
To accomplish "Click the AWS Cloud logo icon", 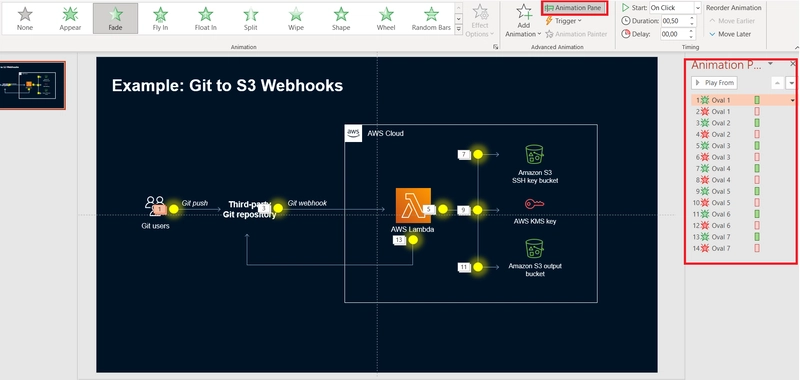I will point(353,134).
